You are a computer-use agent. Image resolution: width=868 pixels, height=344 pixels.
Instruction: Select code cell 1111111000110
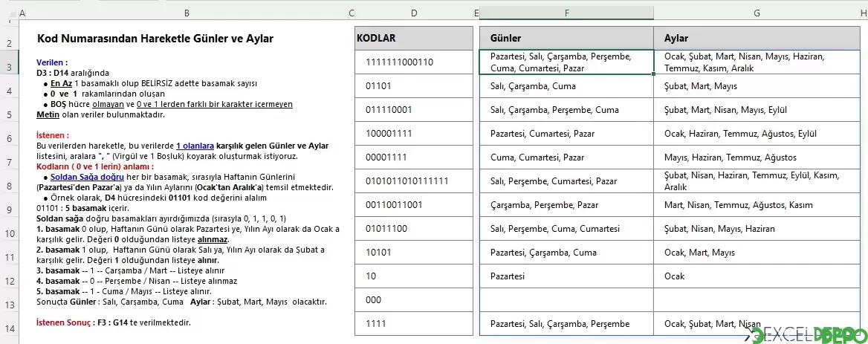click(414, 62)
